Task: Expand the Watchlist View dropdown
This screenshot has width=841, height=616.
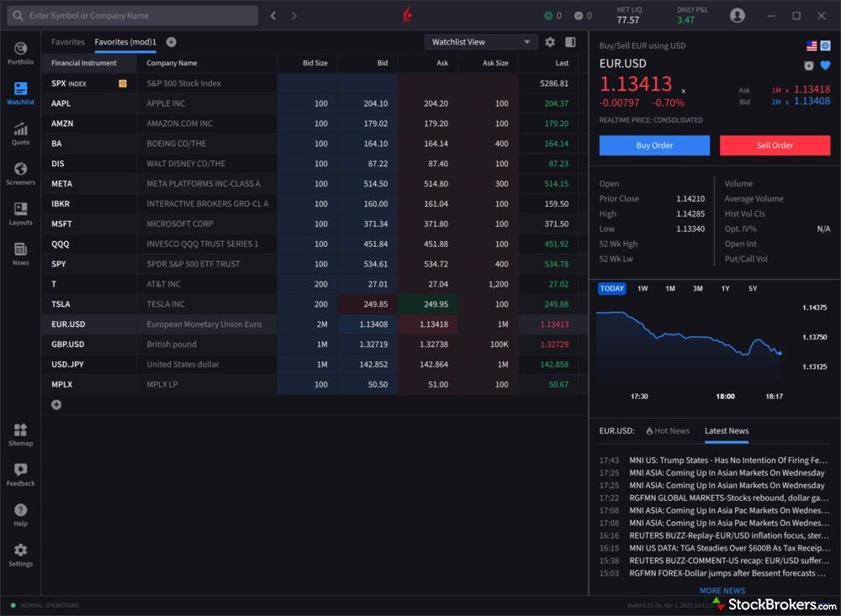Action: point(480,42)
